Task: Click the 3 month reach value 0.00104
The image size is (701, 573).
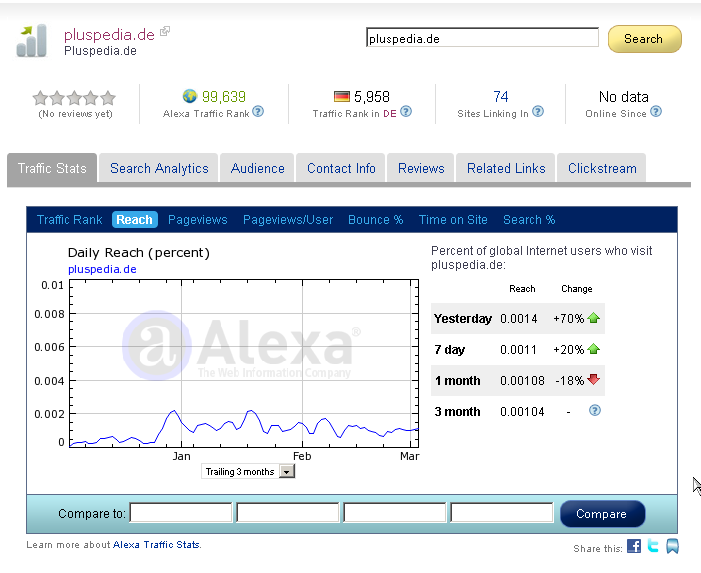Action: (x=522, y=411)
